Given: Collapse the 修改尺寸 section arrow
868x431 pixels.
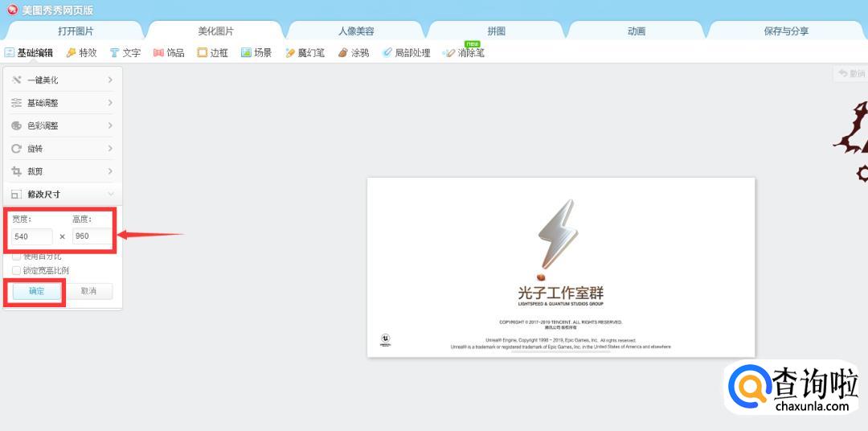Looking at the screenshot, I should (x=111, y=195).
